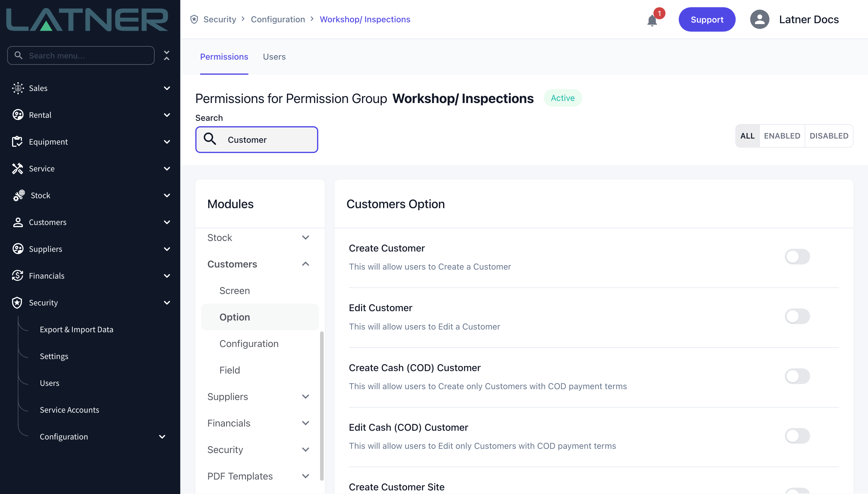Click the Service tools icon
Screen dimensions: 868x494
coord(18,169)
